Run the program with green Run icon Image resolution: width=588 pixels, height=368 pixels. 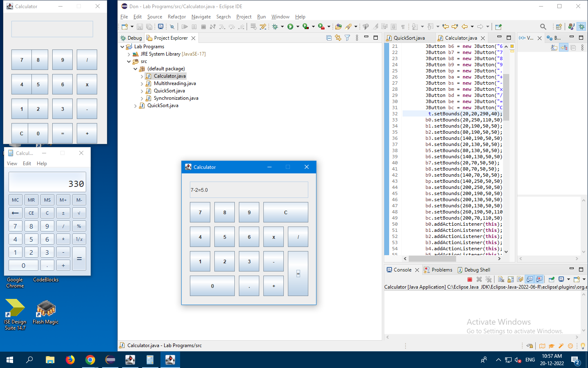point(290,27)
